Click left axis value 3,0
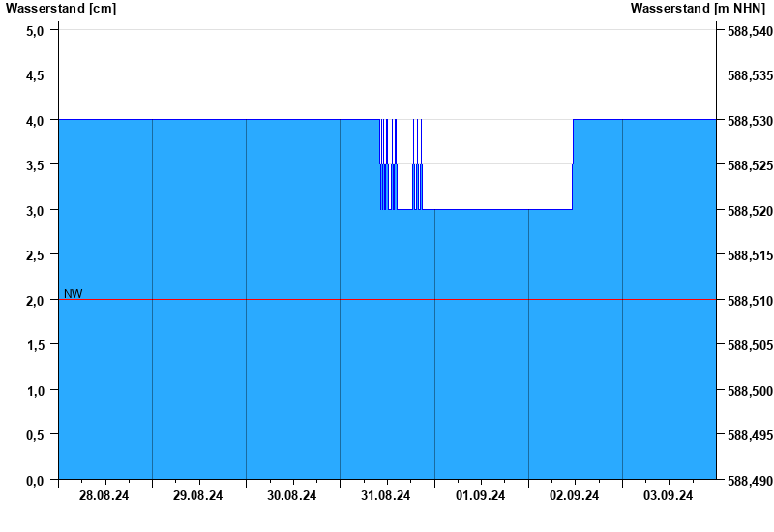 (35, 210)
